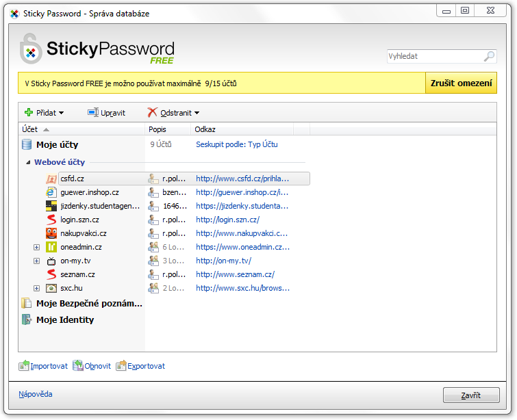Open the http://www.csfd.cz/prihla... link

(242, 179)
